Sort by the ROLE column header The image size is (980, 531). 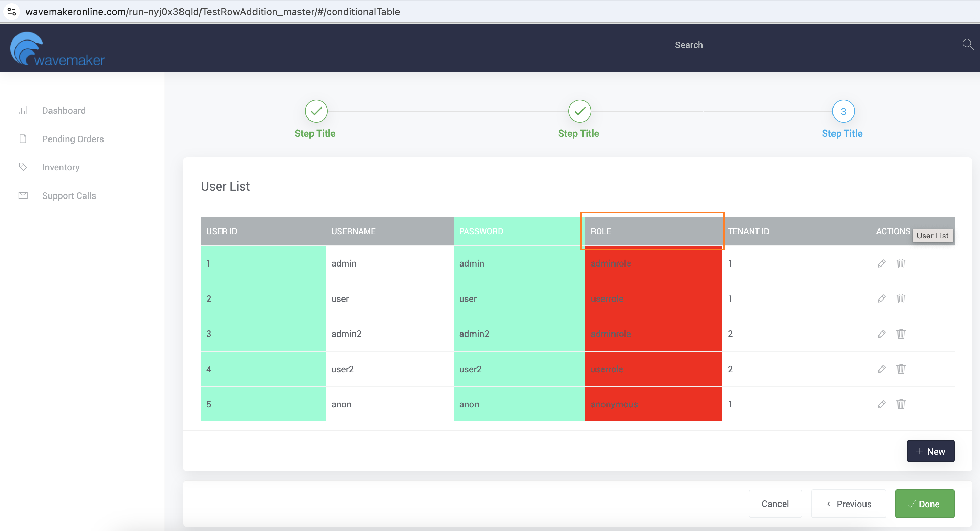coord(601,231)
